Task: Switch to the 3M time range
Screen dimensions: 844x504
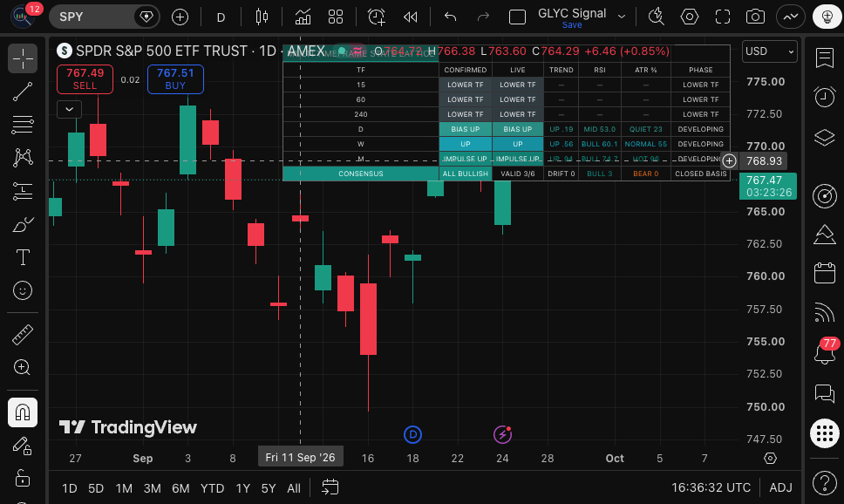Action: coord(153,488)
